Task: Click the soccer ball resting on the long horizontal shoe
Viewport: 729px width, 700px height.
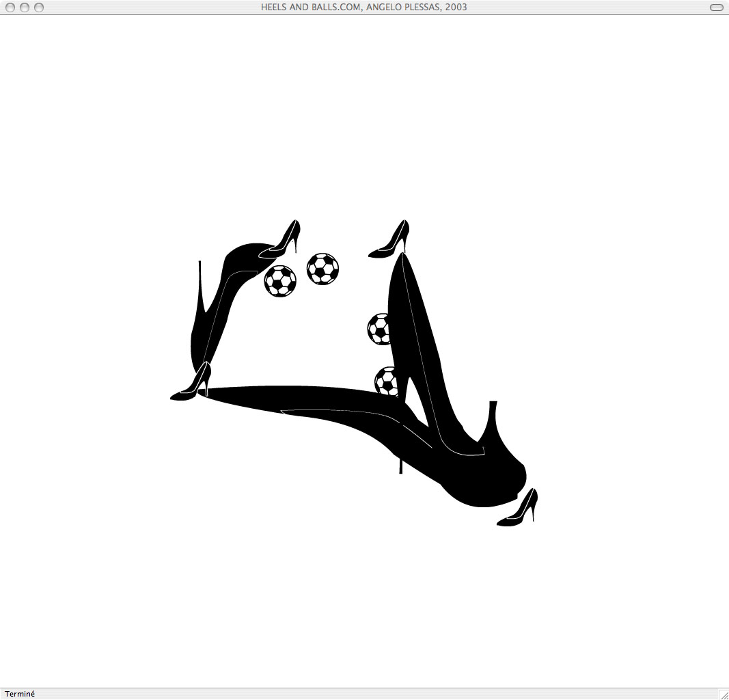Action: tap(386, 381)
